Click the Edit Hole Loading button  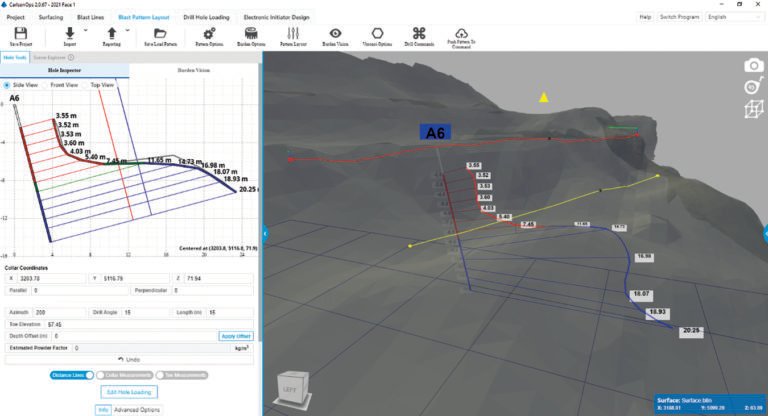(129, 392)
